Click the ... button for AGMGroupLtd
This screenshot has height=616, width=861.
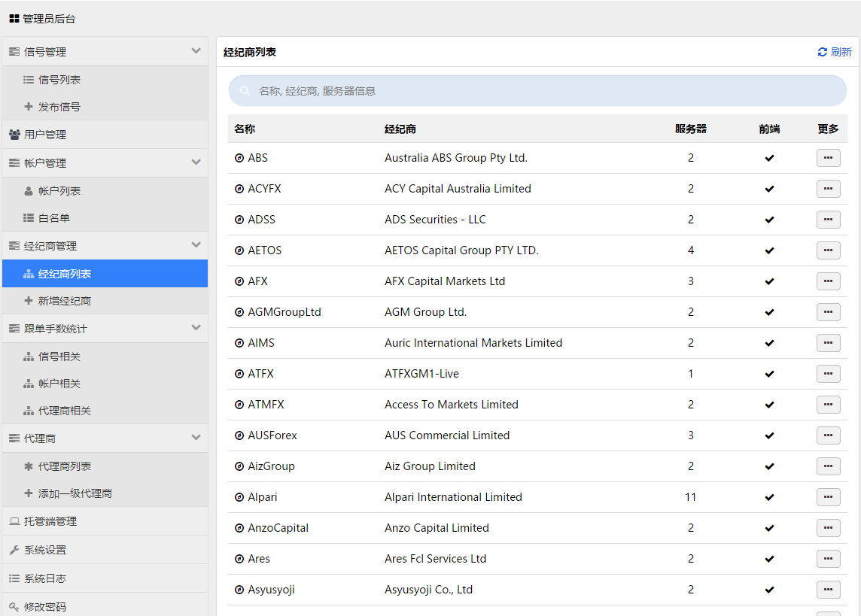(x=828, y=312)
